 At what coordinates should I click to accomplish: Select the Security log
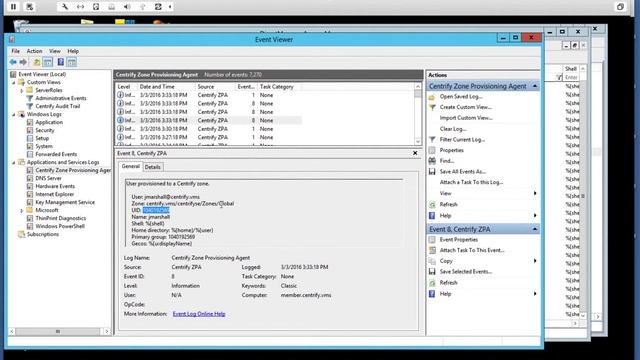click(44, 130)
